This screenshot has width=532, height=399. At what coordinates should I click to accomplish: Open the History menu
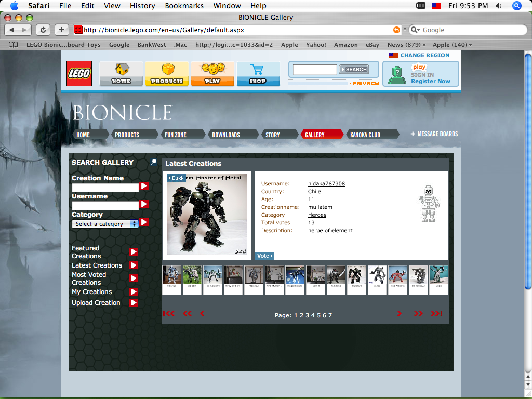click(142, 6)
